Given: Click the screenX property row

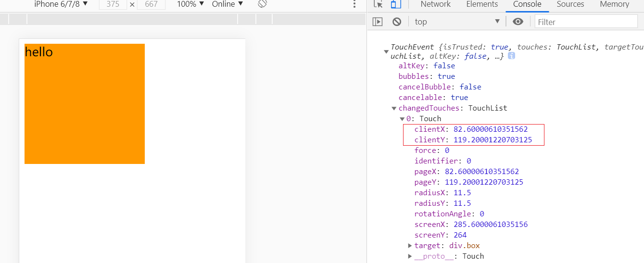Looking at the screenshot, I should (x=471, y=225).
